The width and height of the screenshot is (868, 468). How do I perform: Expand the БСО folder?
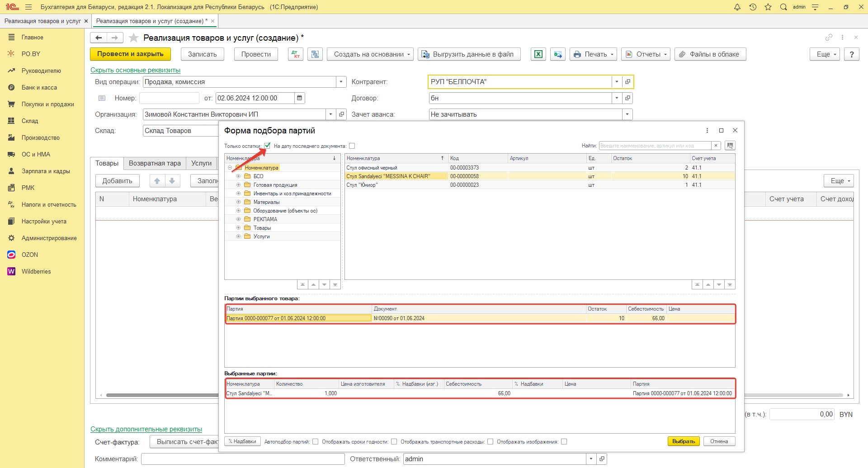coord(239,176)
